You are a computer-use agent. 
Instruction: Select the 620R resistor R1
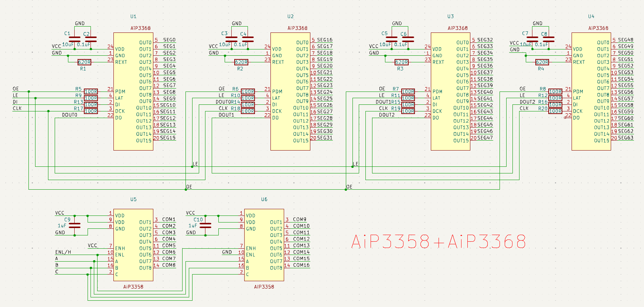[84, 62]
